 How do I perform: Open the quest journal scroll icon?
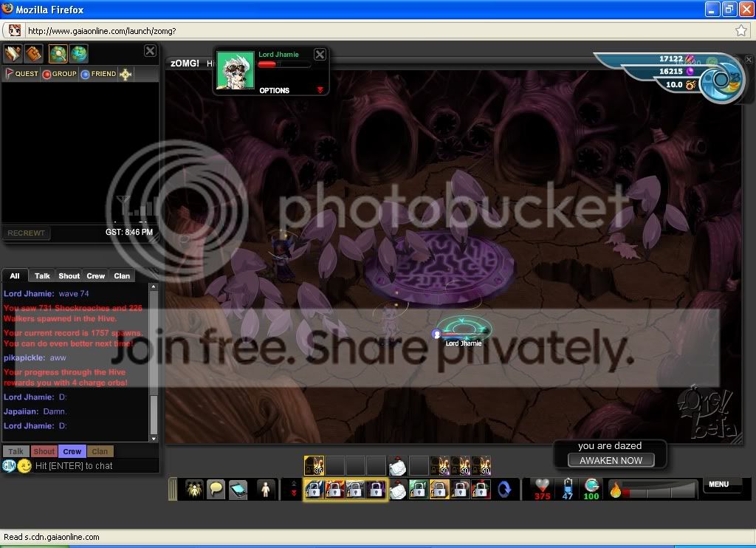(x=13, y=54)
